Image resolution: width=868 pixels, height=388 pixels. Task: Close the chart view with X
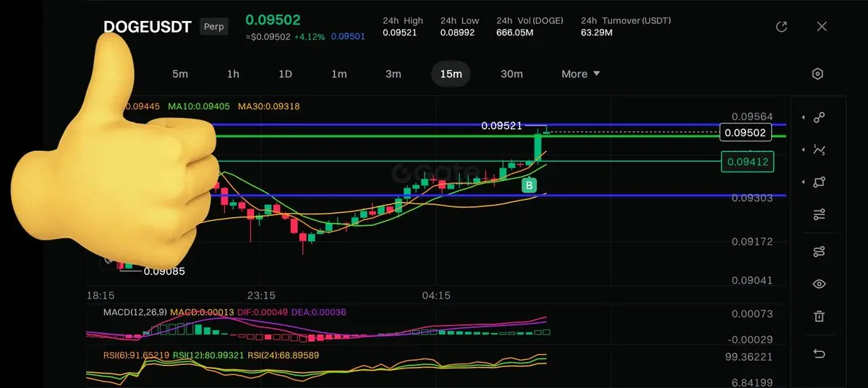click(822, 27)
